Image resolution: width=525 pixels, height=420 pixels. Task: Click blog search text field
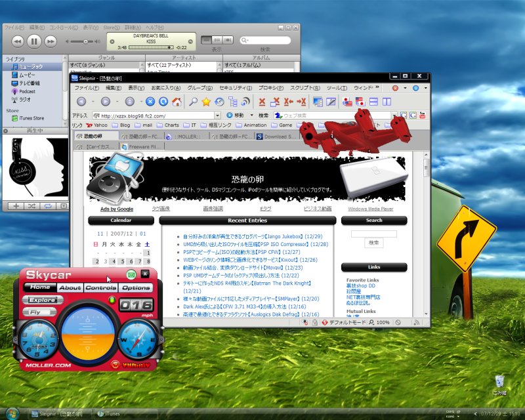pyautogui.click(x=373, y=234)
